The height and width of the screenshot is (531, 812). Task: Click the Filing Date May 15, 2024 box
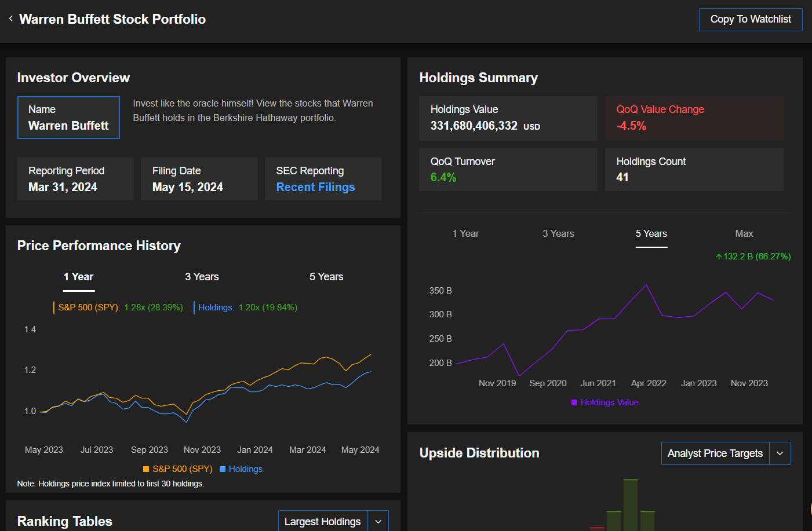click(199, 179)
